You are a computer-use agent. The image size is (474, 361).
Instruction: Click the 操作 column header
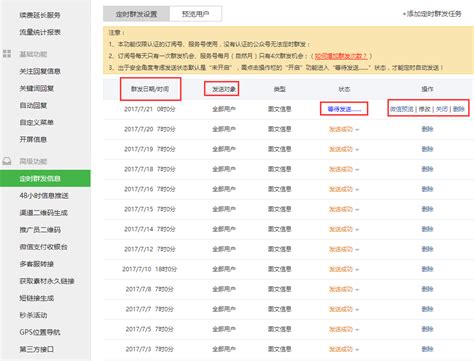[427, 89]
